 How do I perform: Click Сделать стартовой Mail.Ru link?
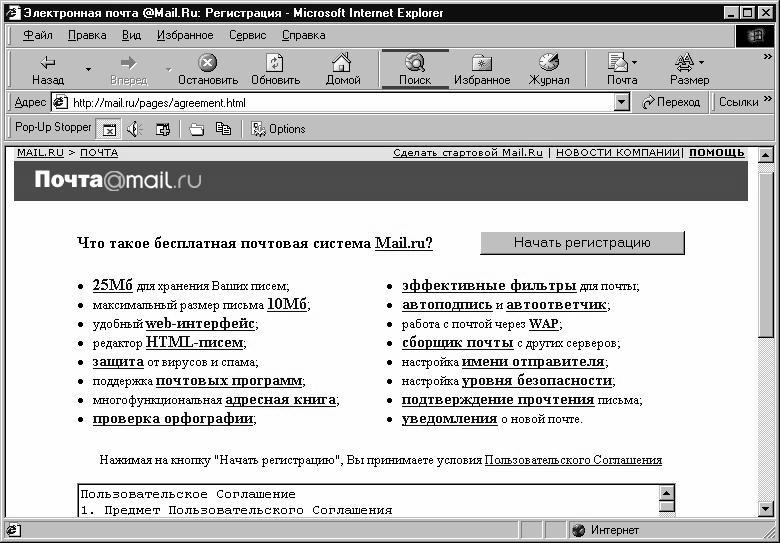(468, 153)
